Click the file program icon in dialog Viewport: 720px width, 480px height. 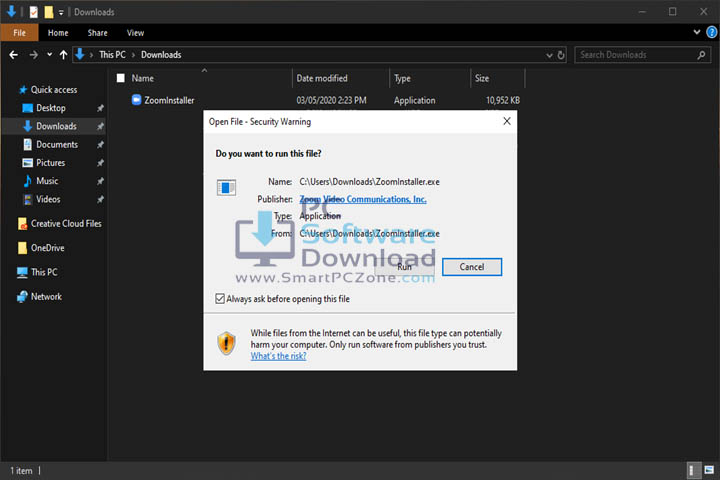226,187
